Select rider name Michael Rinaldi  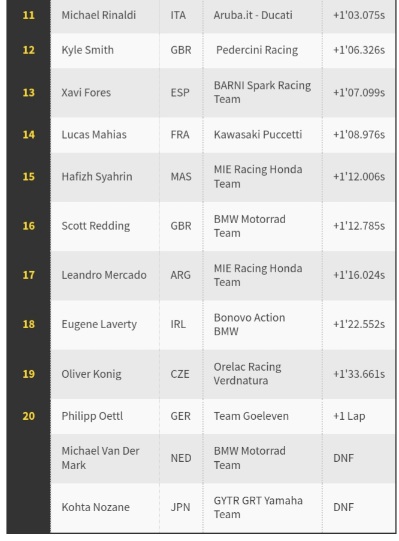pyautogui.click(x=99, y=15)
